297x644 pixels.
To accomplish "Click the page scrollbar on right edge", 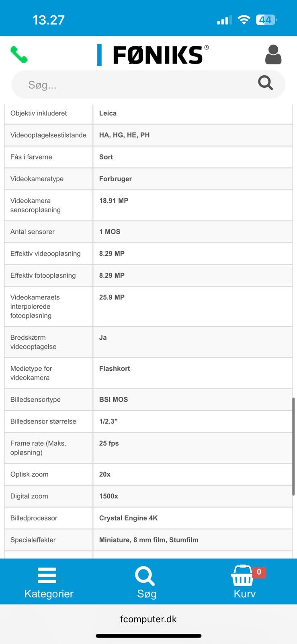I will tap(293, 447).
